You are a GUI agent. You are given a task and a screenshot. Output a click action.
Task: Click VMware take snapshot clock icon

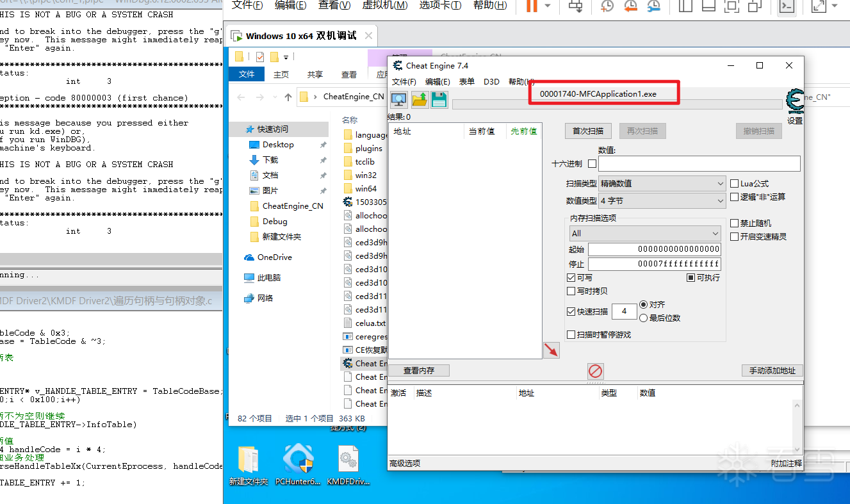click(607, 6)
